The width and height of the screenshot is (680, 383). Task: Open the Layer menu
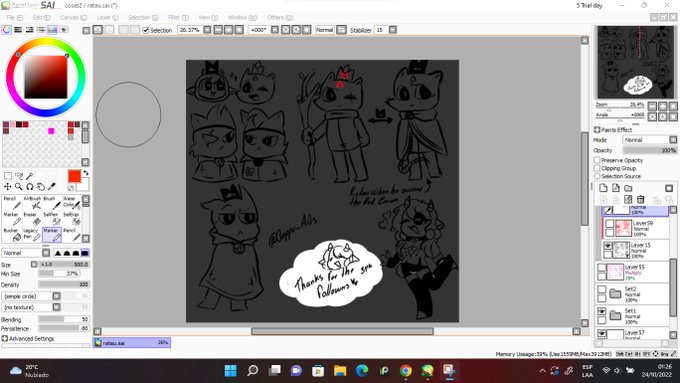coord(107,17)
